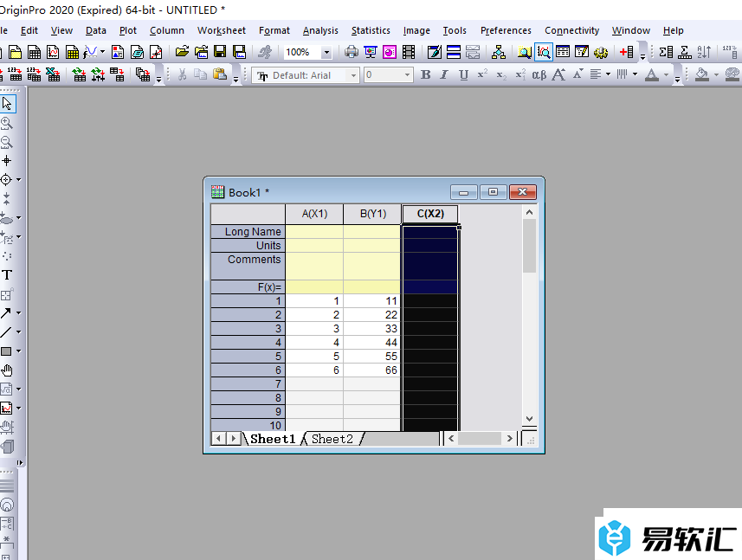
Task: Expand the Arrow tool dropdown arrow
Action: [19, 312]
